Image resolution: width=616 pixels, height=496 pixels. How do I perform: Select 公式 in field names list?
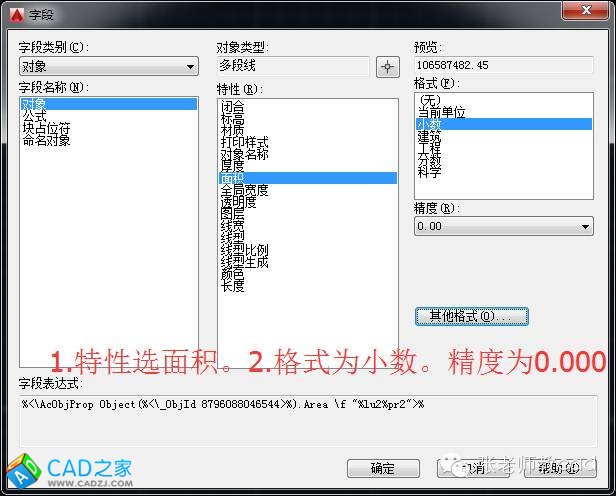(34, 116)
